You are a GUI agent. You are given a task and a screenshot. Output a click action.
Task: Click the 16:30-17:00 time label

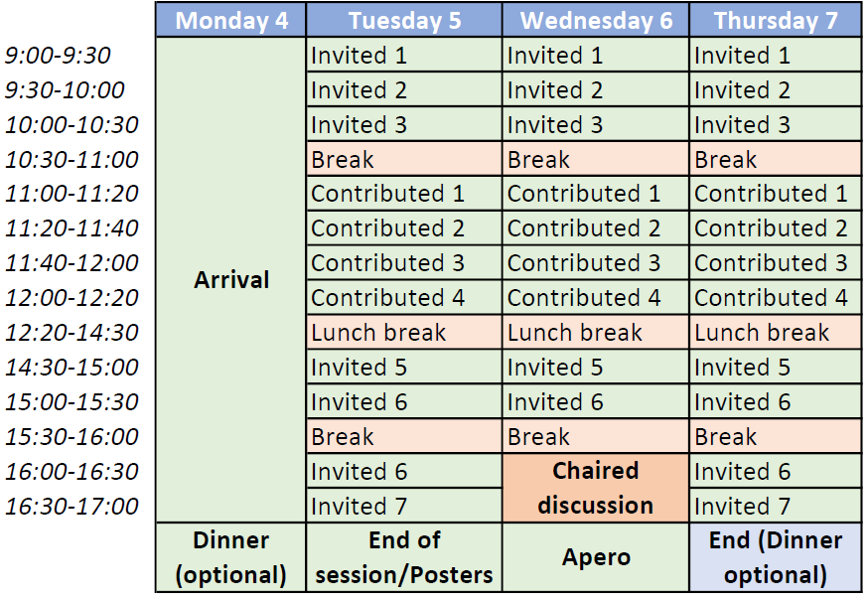point(72,507)
